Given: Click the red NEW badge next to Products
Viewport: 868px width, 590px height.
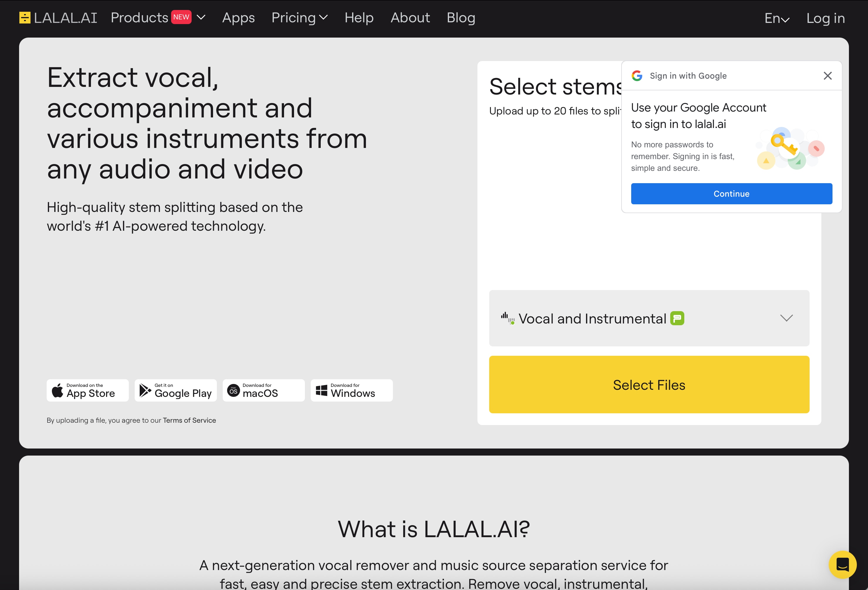Looking at the screenshot, I should click(x=181, y=17).
